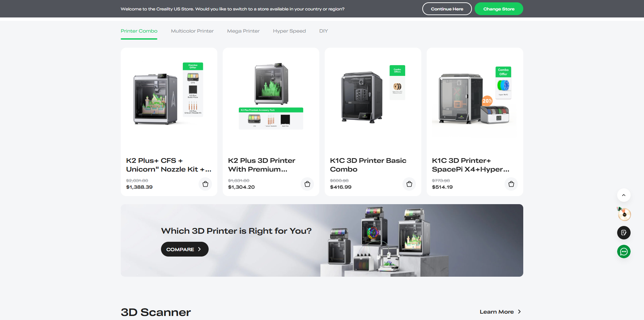This screenshot has height=320, width=644.
Task: Click the crossed-out $773.98 price
Action: pos(441,181)
